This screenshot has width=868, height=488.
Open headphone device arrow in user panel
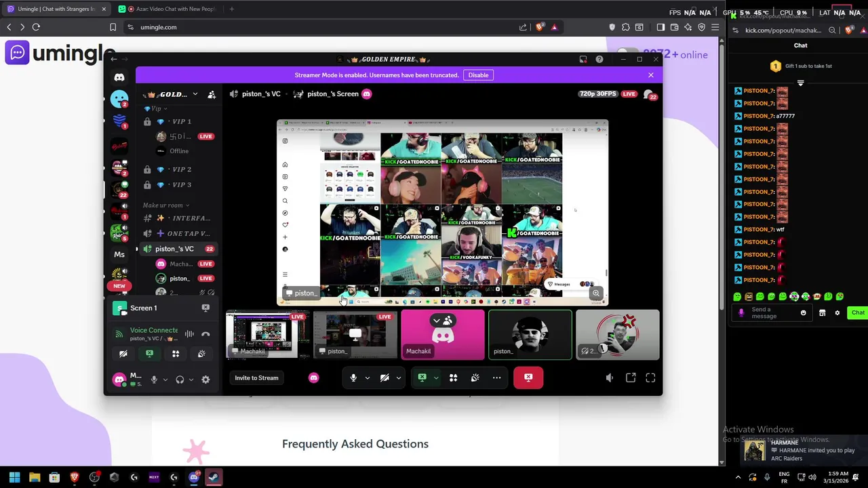[x=191, y=380]
